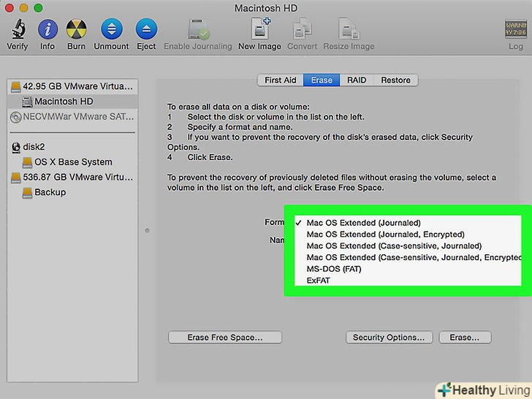This screenshot has height=399, width=532.
Task: Select the Backup volume
Action: coord(72,192)
